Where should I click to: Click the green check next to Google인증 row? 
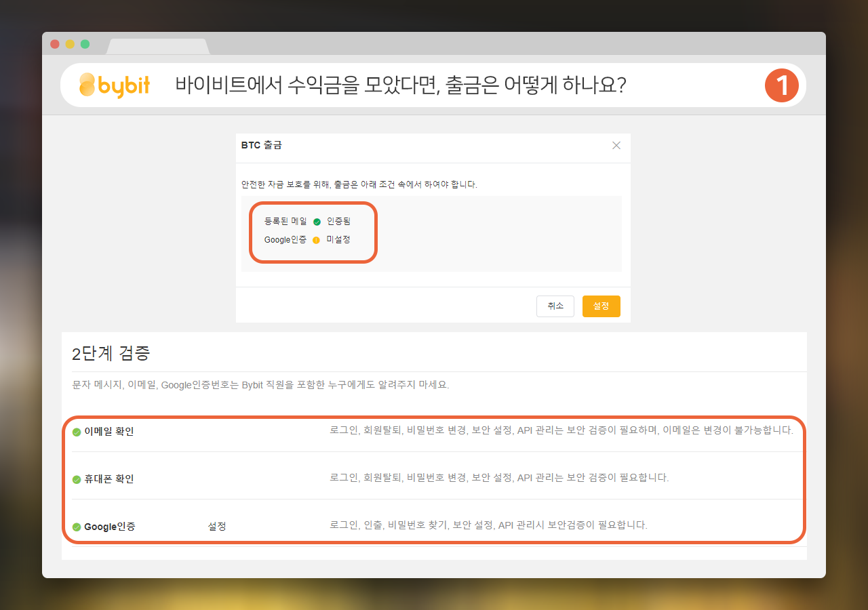tap(77, 527)
